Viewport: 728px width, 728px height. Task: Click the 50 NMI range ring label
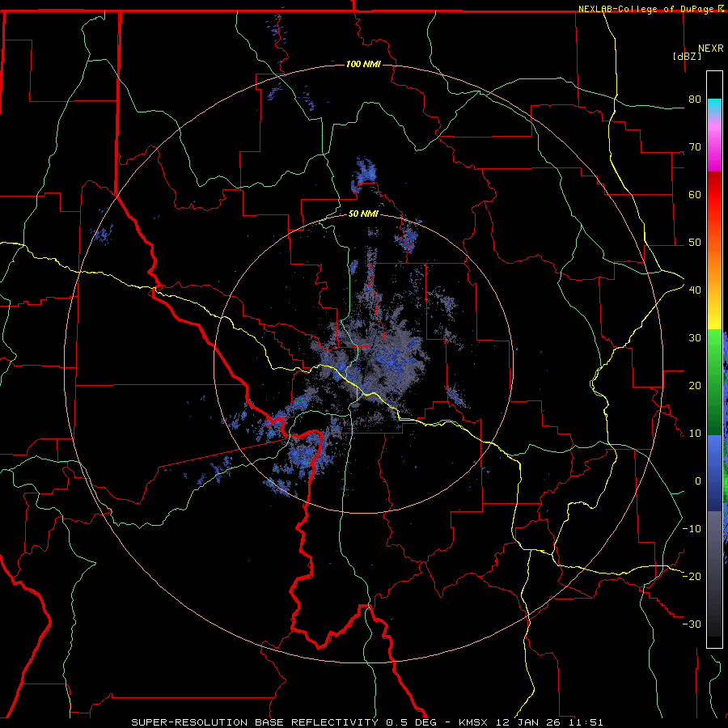click(x=363, y=214)
